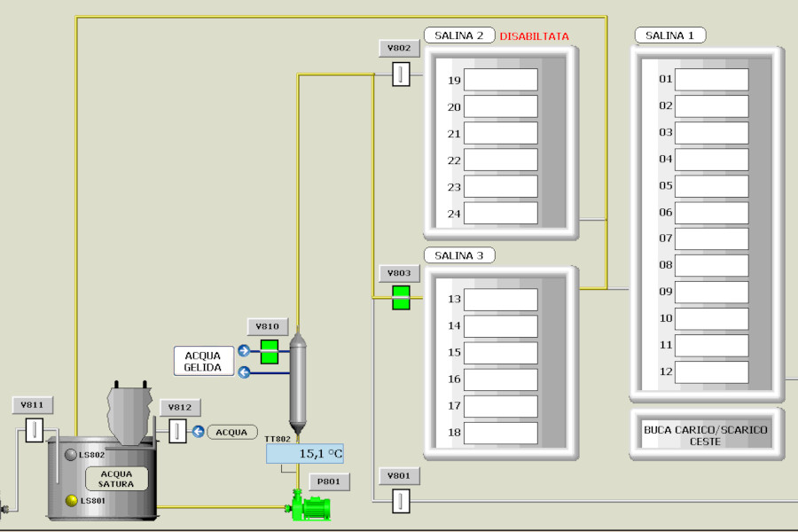
Task: Select position 23 field in Salina 2
Action: pos(501,187)
